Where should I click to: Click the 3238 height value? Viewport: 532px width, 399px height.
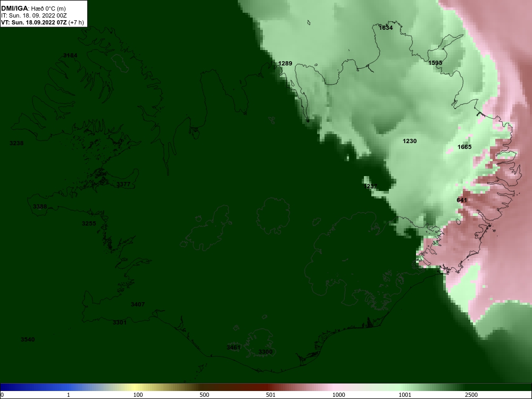[16, 143]
